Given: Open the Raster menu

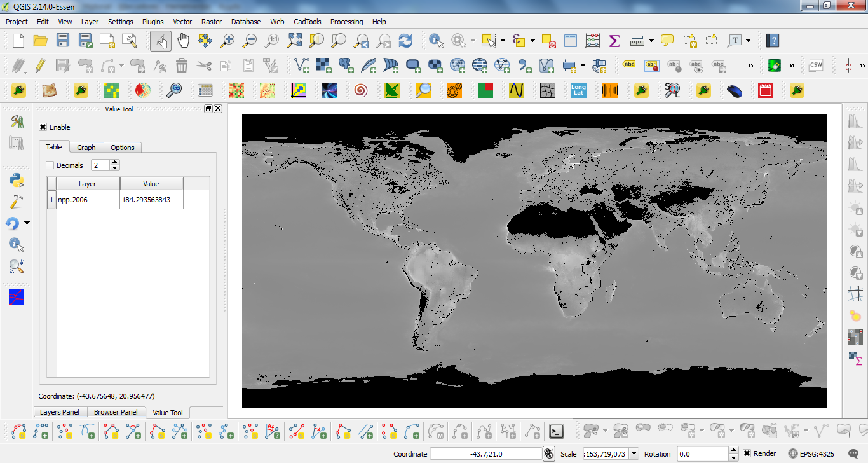Looking at the screenshot, I should click(x=212, y=22).
